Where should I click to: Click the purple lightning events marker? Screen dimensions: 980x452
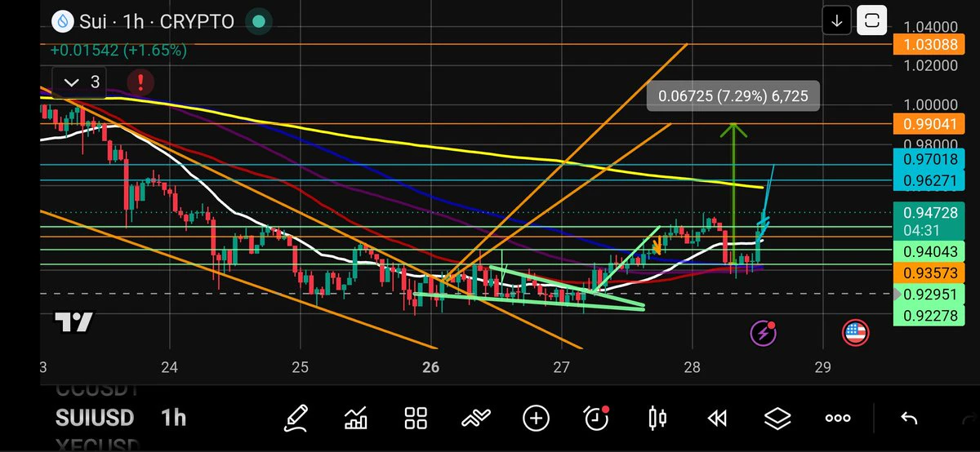[763, 331]
